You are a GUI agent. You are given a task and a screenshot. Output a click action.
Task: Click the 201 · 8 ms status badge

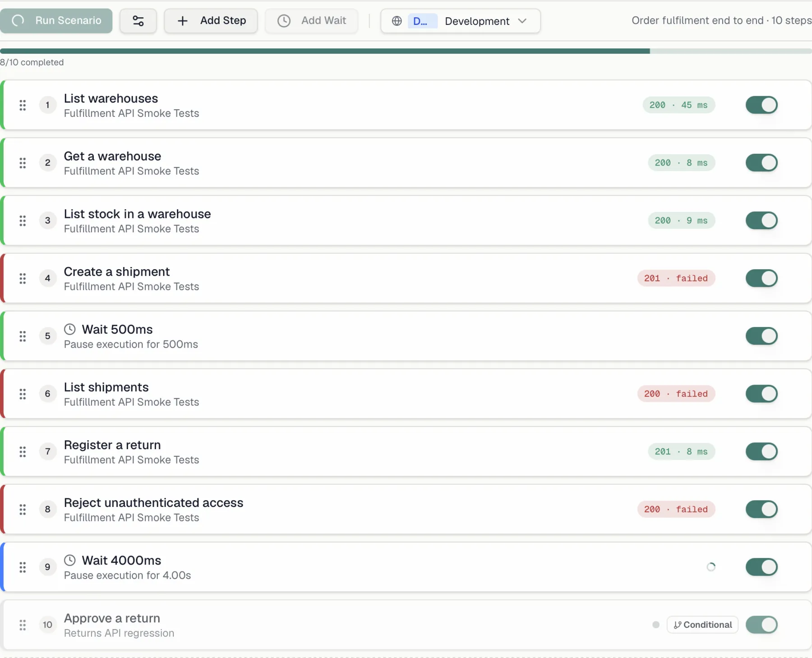[x=682, y=451]
